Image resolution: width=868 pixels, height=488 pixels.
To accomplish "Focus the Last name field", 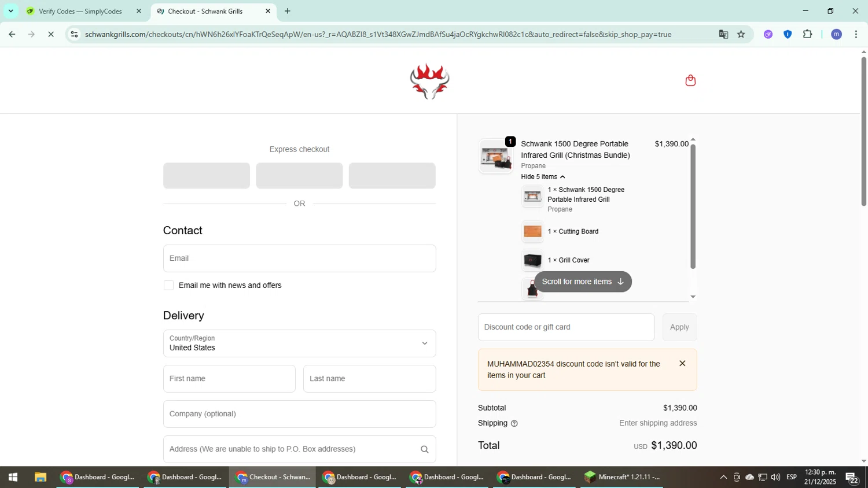I will tap(369, 379).
